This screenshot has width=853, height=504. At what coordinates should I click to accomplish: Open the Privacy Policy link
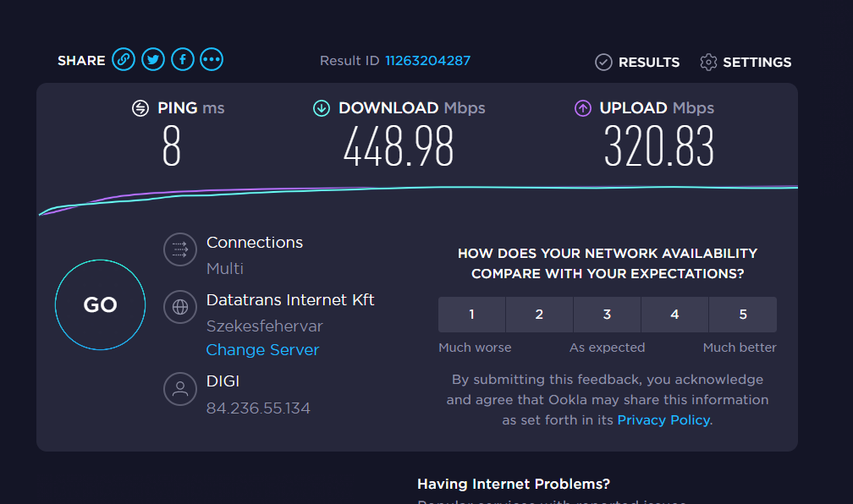point(663,420)
